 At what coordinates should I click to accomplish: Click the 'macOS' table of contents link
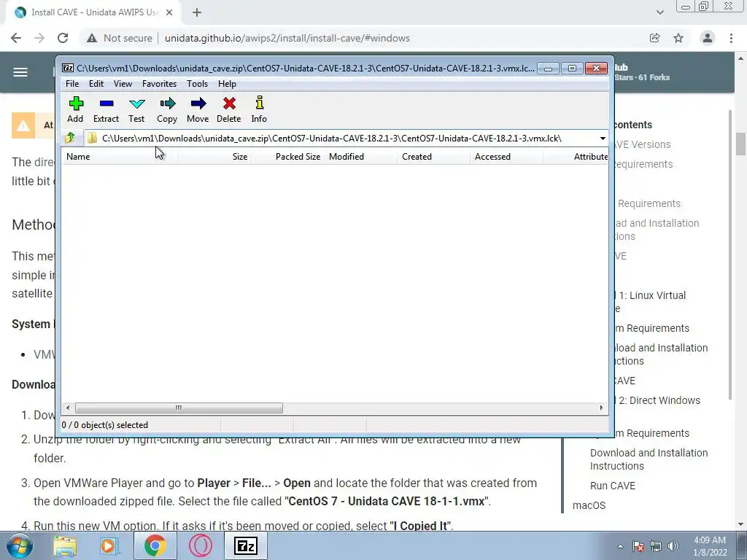coord(589,505)
